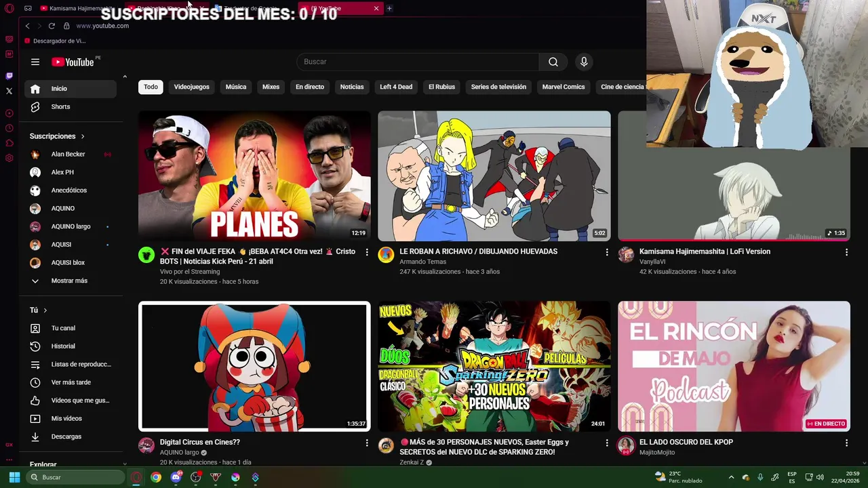Image resolution: width=868 pixels, height=488 pixels.
Task: Go to the YouTube logo home link
Action: [73, 62]
